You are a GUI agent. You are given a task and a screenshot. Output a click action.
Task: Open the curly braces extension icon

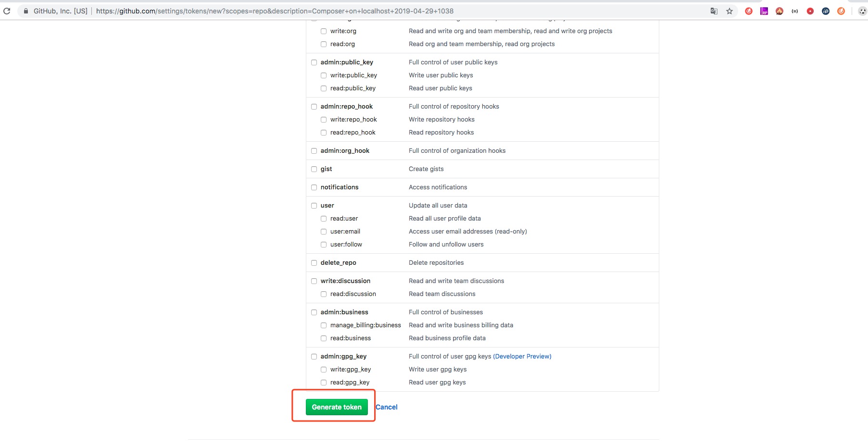tap(795, 11)
